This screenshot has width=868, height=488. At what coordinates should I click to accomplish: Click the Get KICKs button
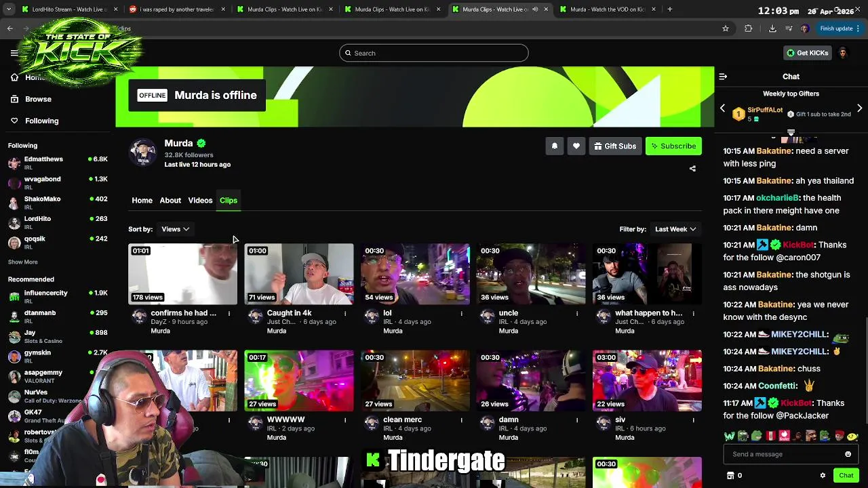(x=807, y=53)
